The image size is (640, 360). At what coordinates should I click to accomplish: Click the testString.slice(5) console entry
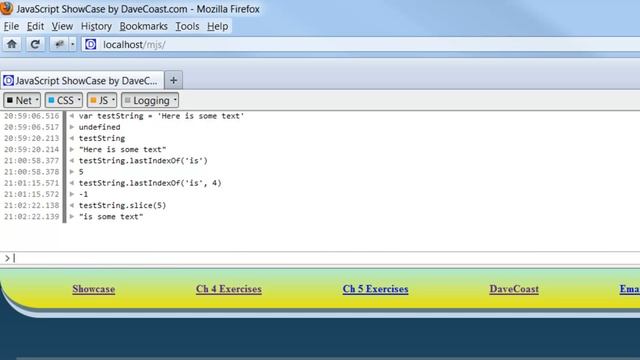tap(122, 205)
